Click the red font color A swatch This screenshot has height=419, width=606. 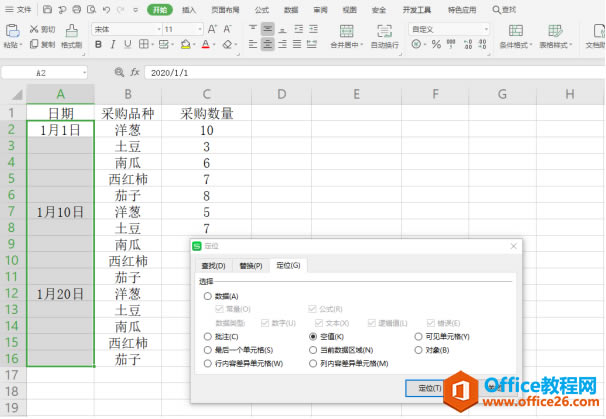[206, 44]
